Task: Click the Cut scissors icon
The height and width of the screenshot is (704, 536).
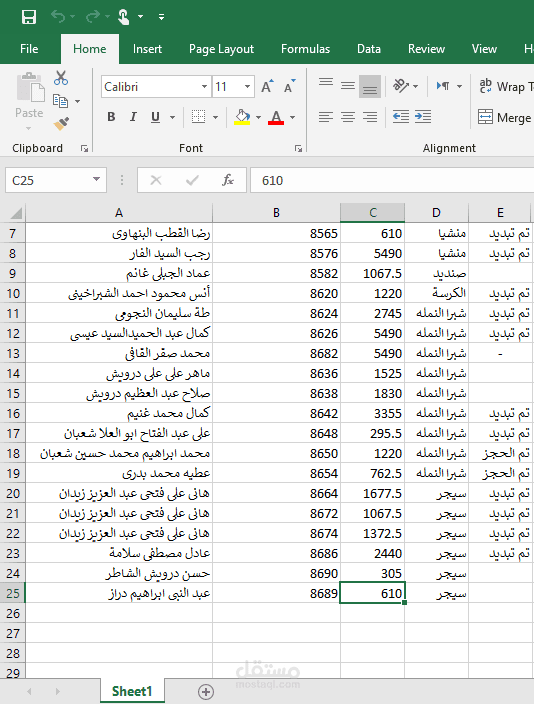Action: point(61,78)
